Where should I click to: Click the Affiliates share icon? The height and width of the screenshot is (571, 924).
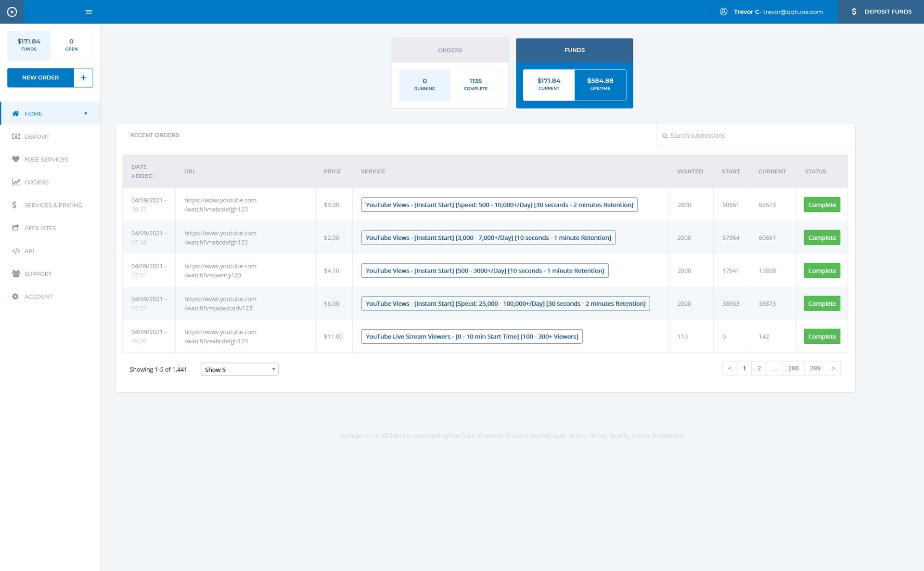coord(16,228)
